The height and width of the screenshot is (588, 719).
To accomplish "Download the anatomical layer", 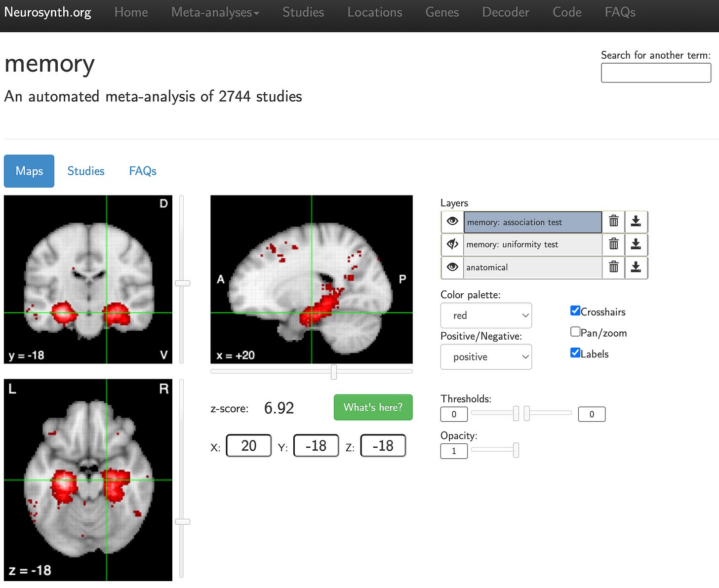I will click(636, 267).
